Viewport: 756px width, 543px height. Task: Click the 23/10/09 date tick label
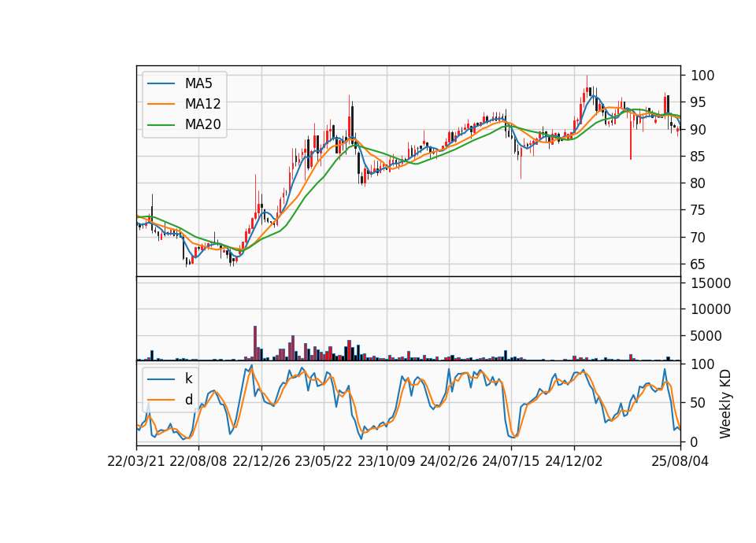386,461
